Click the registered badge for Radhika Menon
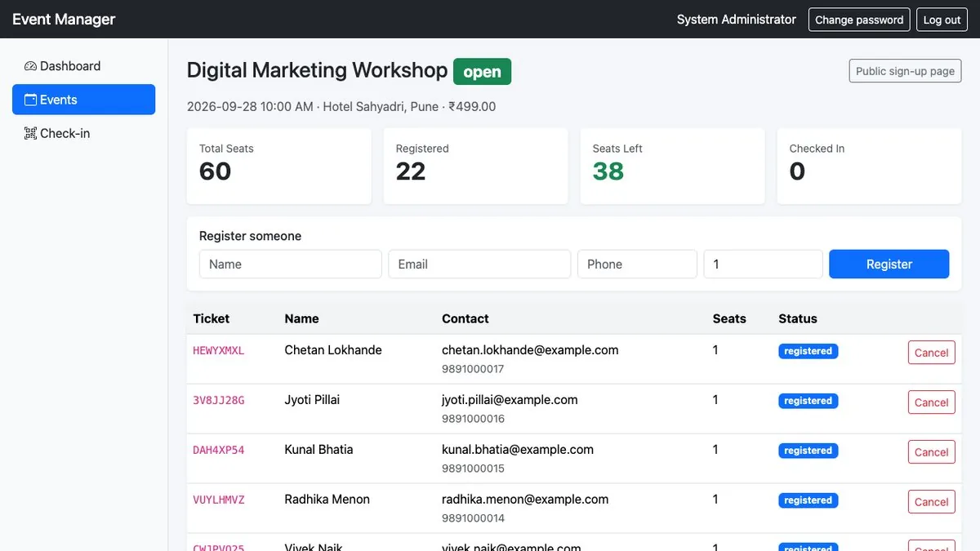The width and height of the screenshot is (980, 551). pyautogui.click(x=808, y=500)
